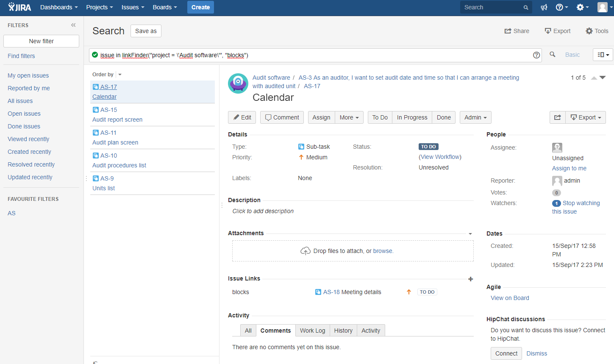The height and width of the screenshot is (364, 614).
Task: Click Save as button
Action: 146,31
